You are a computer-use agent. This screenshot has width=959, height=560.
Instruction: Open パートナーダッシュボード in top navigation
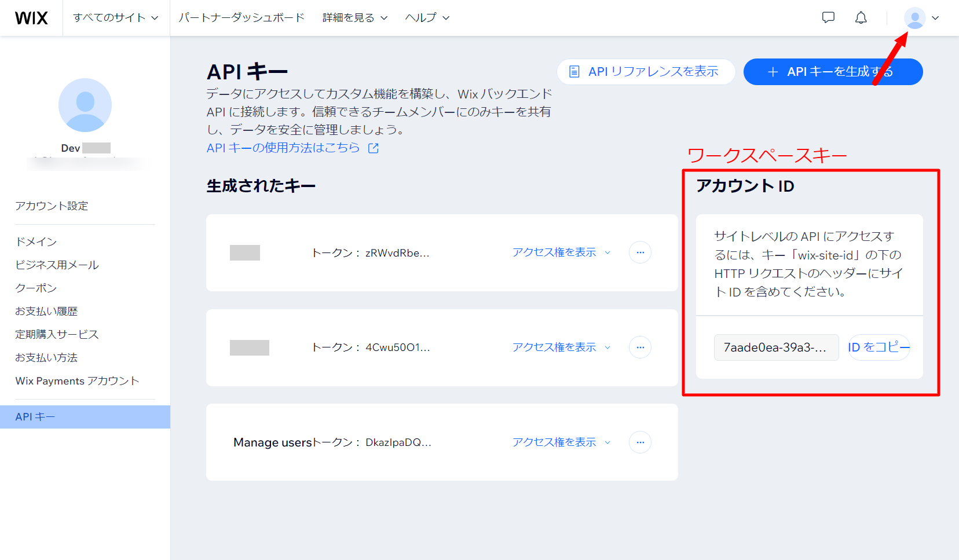pos(241,18)
